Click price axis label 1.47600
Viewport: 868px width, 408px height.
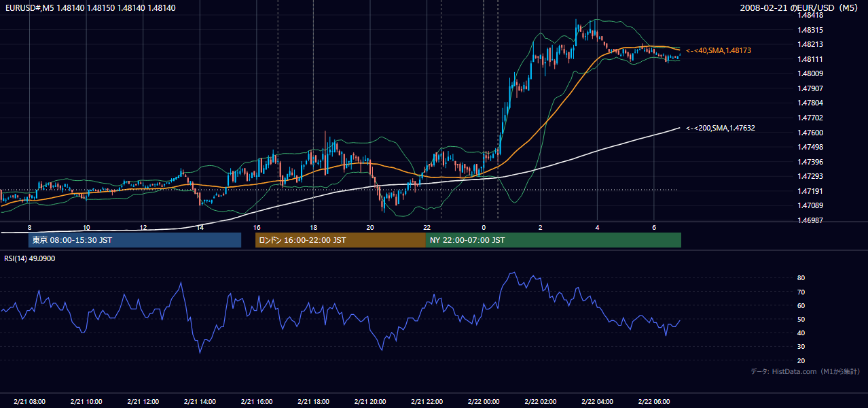pos(811,133)
